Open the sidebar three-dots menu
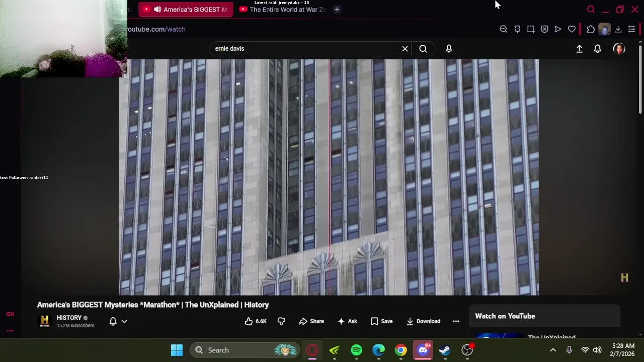 point(10,331)
